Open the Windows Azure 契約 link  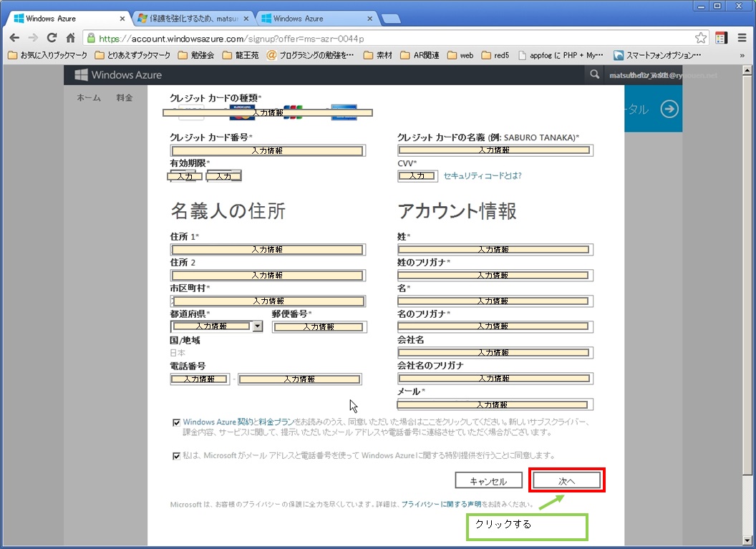(x=218, y=422)
